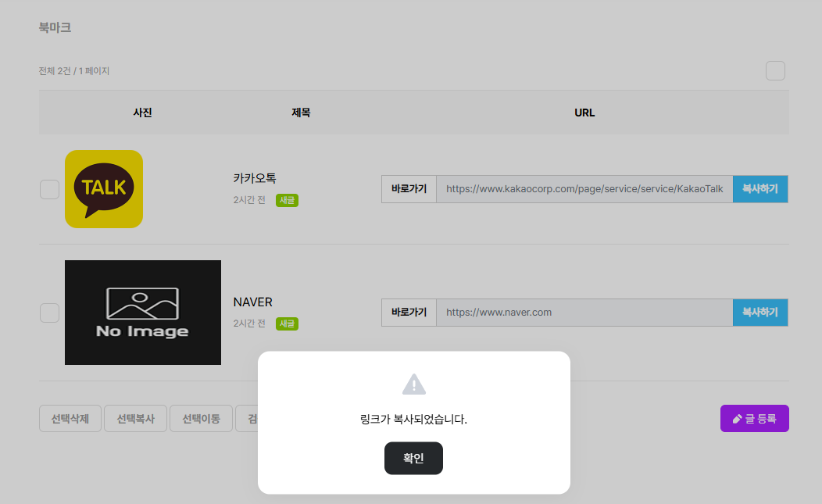Screen dimensions: 822x504
Task: Copy the KakaoTalk URL with 복사하기
Action: (x=759, y=189)
